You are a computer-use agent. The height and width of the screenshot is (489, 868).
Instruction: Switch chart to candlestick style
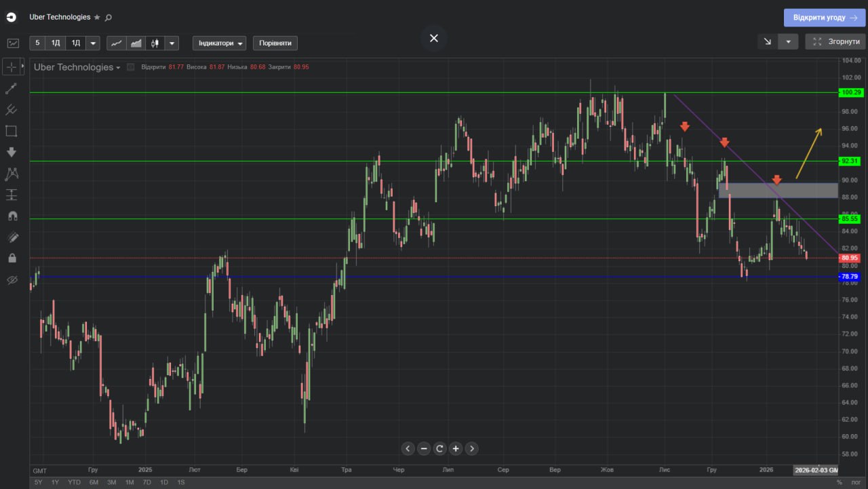155,43
